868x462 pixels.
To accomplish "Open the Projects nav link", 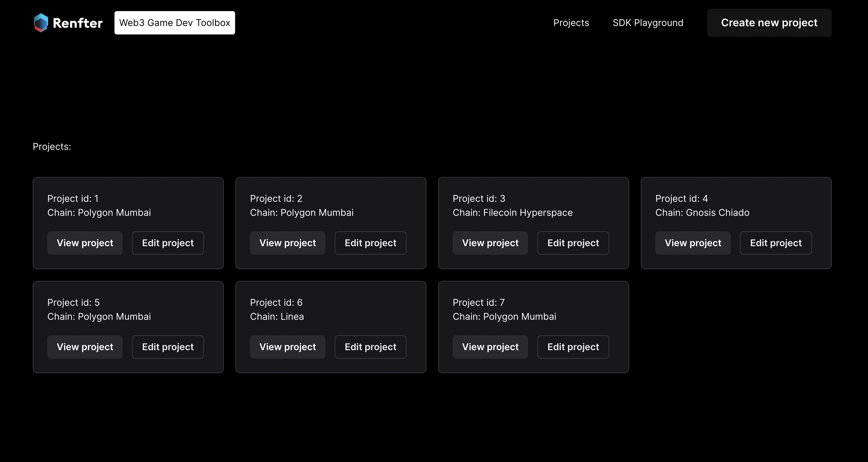I will click(x=571, y=22).
